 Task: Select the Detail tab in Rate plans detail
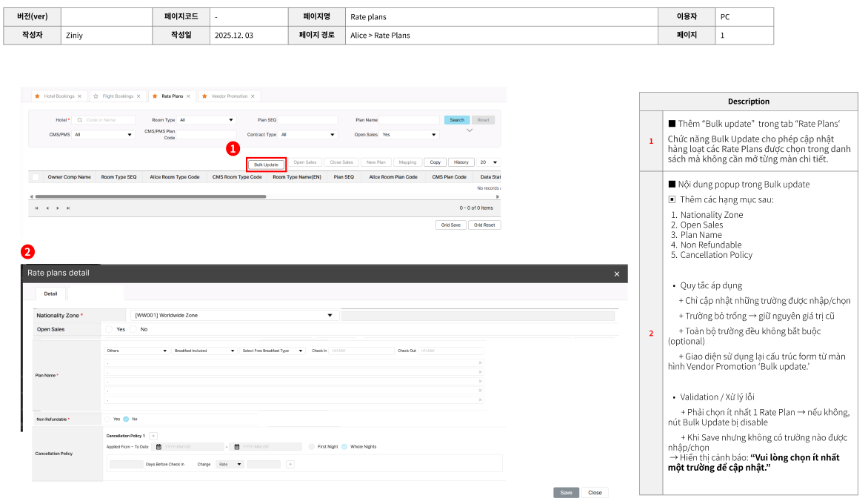click(50, 294)
